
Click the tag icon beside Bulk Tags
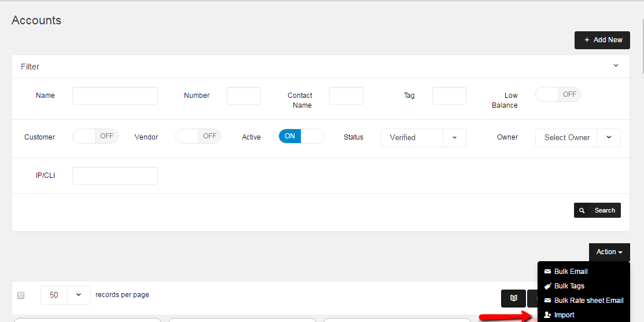[547, 286]
